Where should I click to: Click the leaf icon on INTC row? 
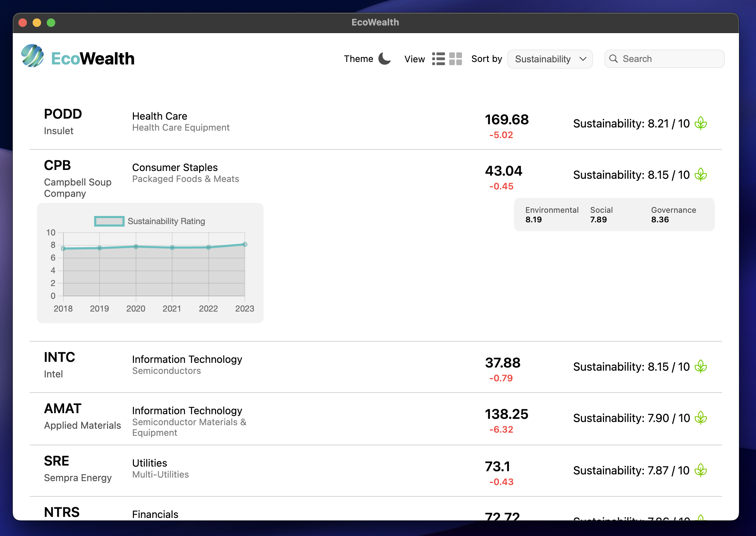click(x=700, y=366)
